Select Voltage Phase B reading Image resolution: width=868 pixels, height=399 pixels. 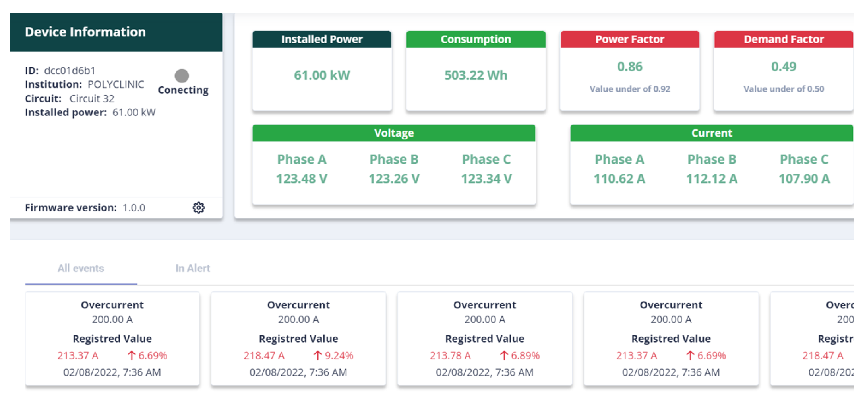pos(394,178)
